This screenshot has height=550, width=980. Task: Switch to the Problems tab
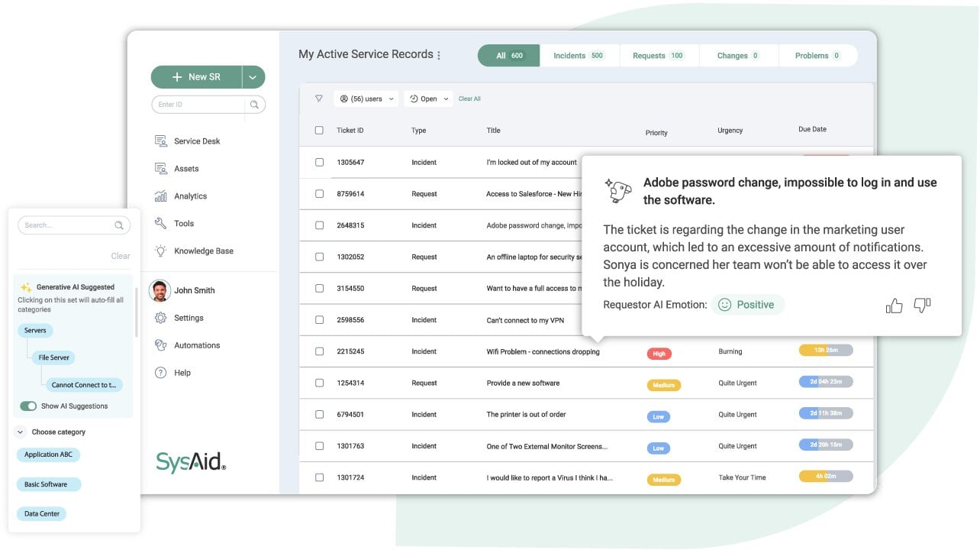pyautogui.click(x=817, y=56)
